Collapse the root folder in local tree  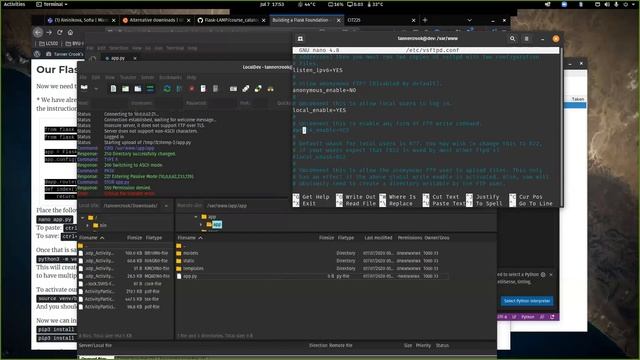[82, 218]
